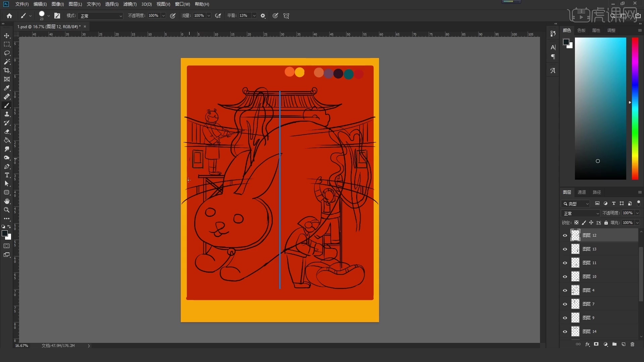644x362 pixels.
Task: Select the Type tool
Action: [x=7, y=175]
